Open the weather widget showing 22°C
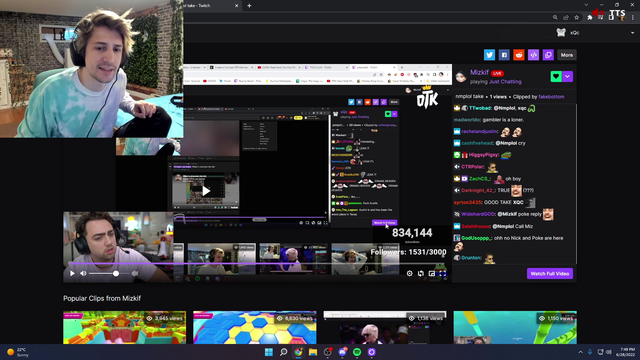Screen dimensions: 640x360 (18, 352)
